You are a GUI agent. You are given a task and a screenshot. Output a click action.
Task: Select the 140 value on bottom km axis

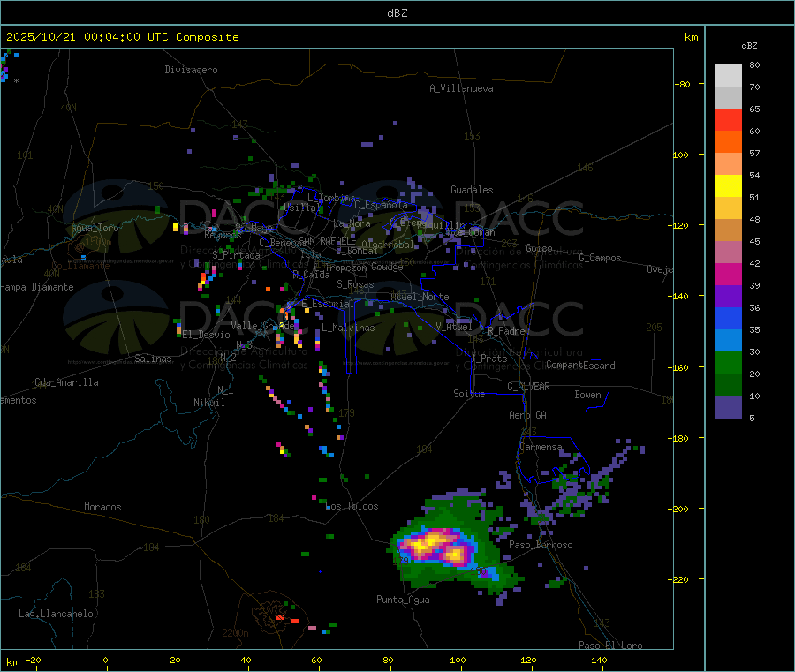click(599, 660)
